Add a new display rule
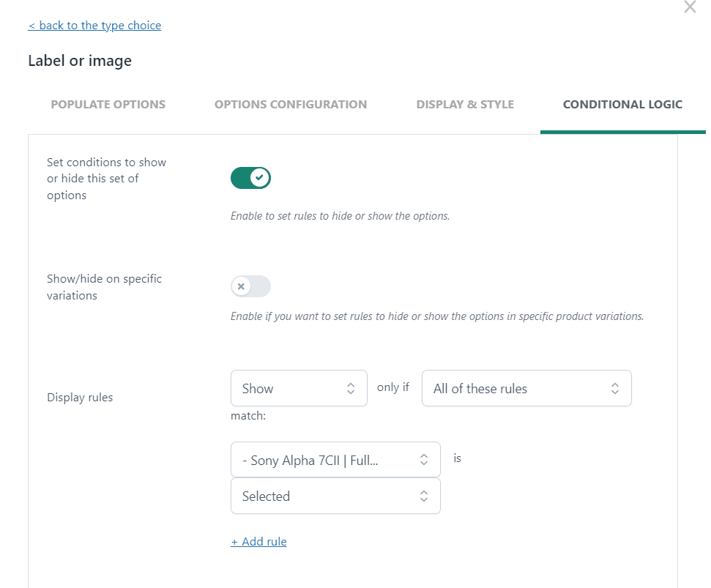The height and width of the screenshot is (588, 711). (259, 541)
